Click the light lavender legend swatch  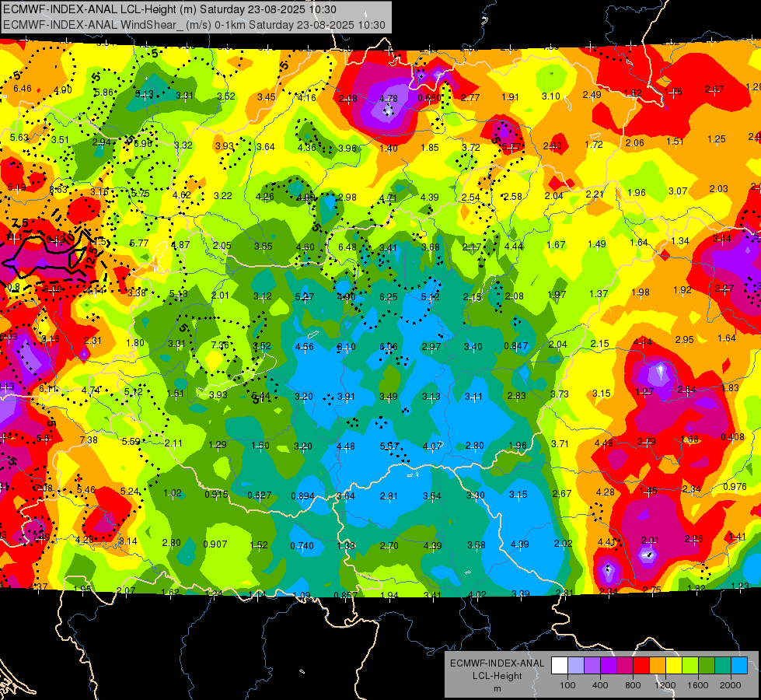click(576, 666)
